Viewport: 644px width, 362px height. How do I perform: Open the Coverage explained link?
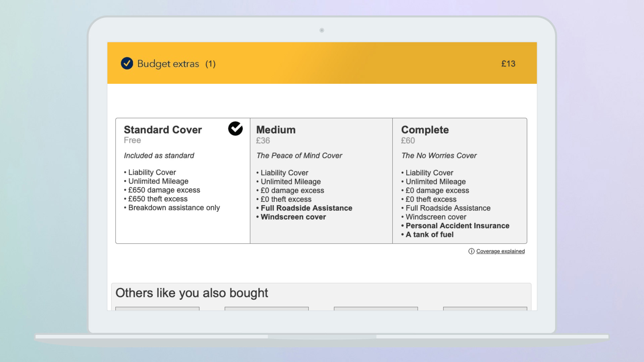click(500, 251)
